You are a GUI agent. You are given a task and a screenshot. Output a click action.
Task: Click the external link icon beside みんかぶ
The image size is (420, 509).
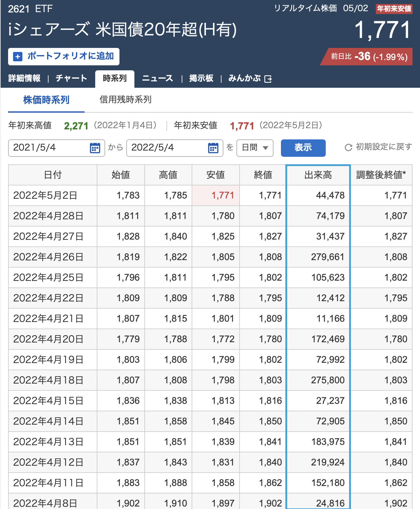[268, 79]
